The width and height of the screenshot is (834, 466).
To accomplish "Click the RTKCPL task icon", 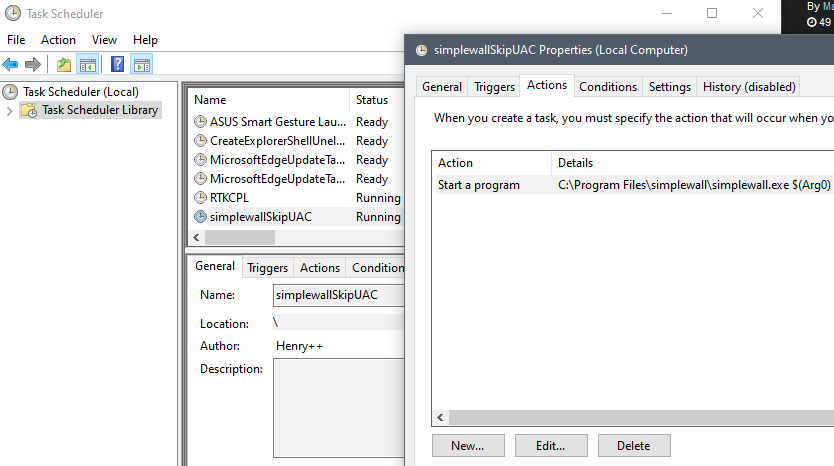I will pos(200,198).
